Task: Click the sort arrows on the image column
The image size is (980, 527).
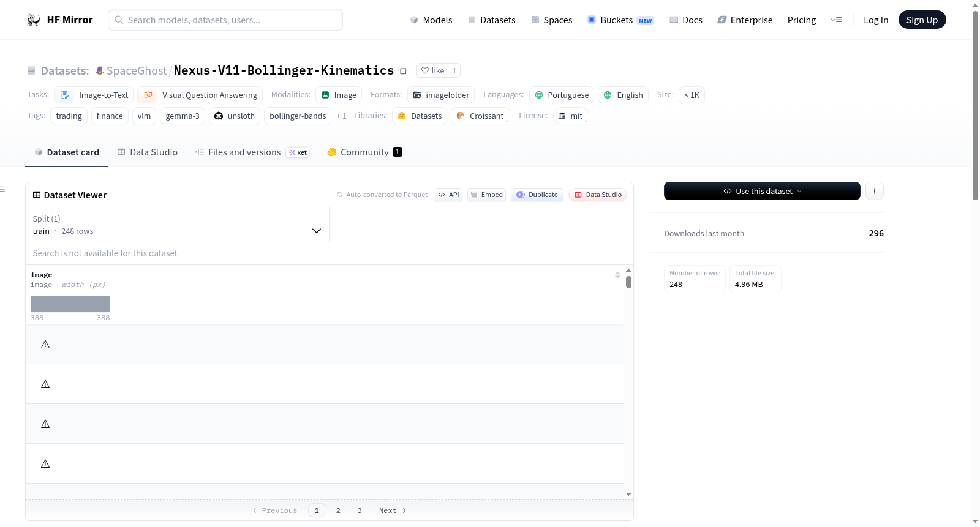Action: point(617,275)
